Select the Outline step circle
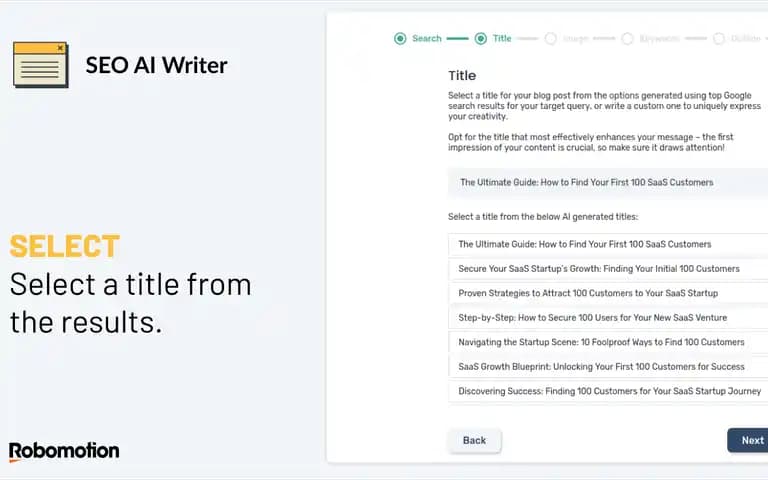 719,39
